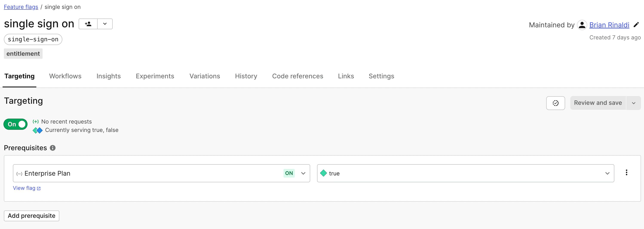Screen dimensions: 644x229
Task: Open the approval check-circle icon beside Review and save
Action: [x=555, y=103]
